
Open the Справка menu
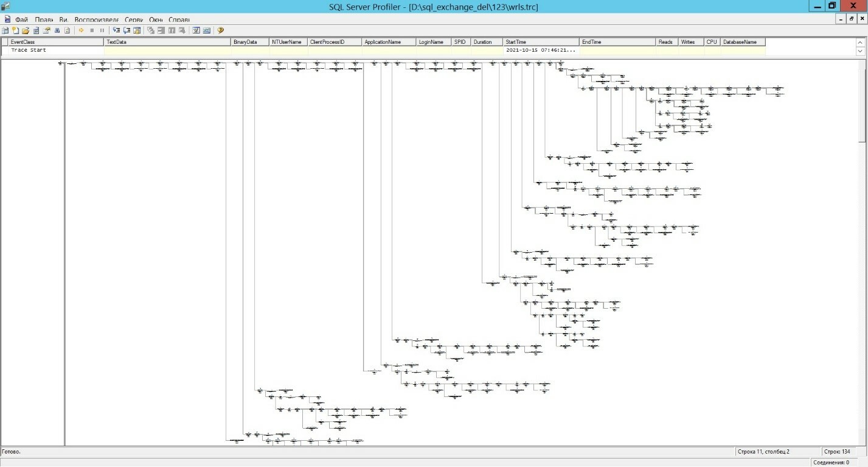point(179,19)
